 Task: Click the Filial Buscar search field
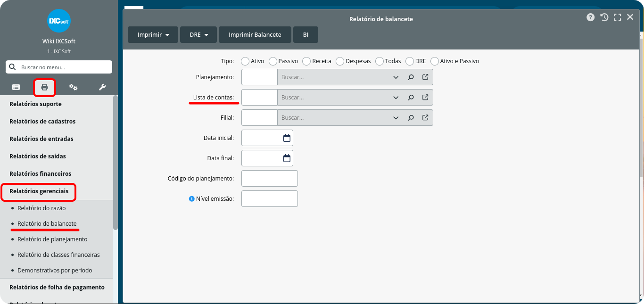click(334, 118)
